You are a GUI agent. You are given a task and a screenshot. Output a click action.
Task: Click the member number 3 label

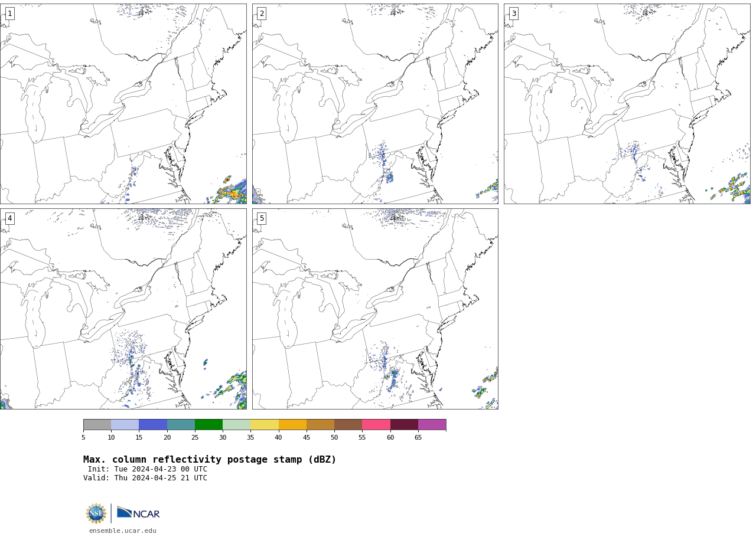(x=514, y=14)
